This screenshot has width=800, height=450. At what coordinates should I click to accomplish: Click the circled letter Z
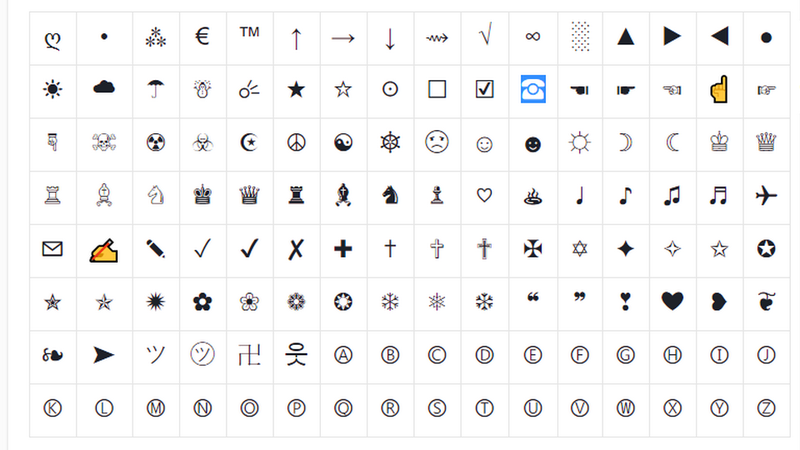click(x=766, y=408)
